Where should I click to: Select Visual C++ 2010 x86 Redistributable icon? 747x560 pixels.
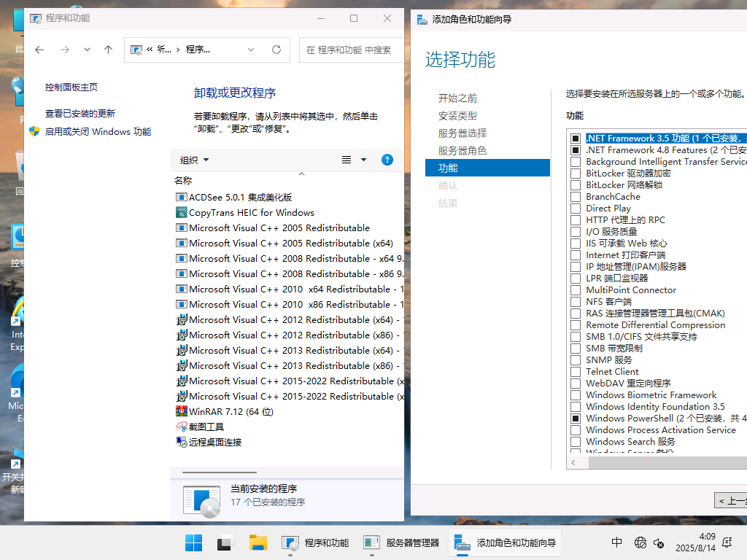[181, 304]
